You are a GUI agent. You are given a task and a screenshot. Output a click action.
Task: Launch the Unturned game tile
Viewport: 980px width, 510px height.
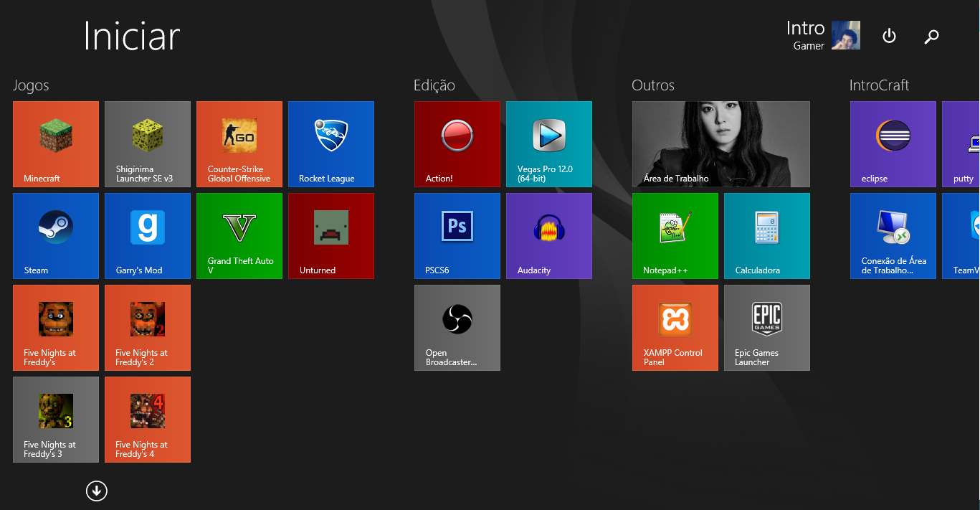[331, 236]
